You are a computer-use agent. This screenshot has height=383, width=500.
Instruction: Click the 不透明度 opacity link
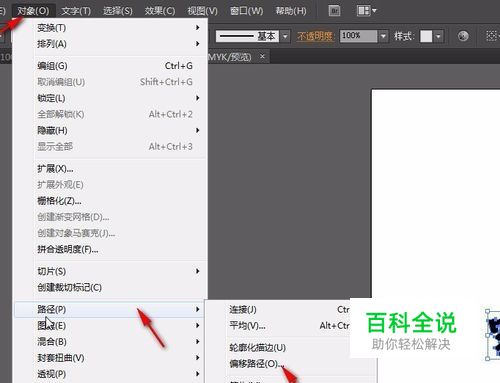coord(315,36)
